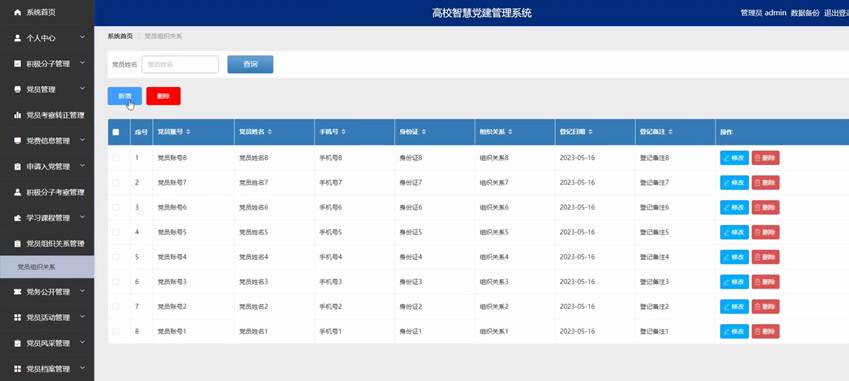Click the person icon beside 积极分子考察管理
The width and height of the screenshot is (849, 381).
pyautogui.click(x=17, y=192)
